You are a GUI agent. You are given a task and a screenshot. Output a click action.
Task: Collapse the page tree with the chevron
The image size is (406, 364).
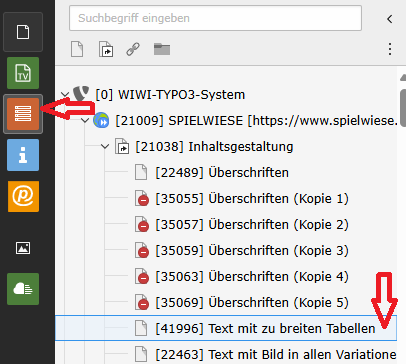coord(389,19)
